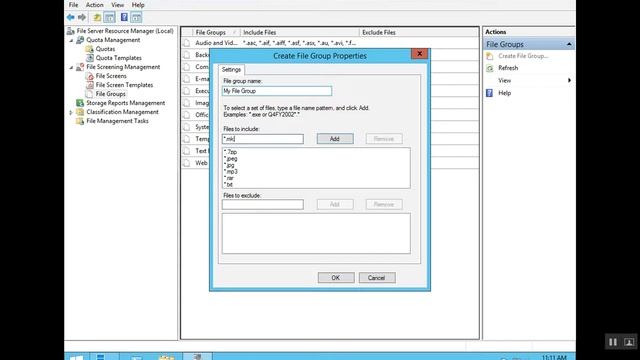Collapse File Screening Management tree node
This screenshot has width=640, height=360.
71,67
